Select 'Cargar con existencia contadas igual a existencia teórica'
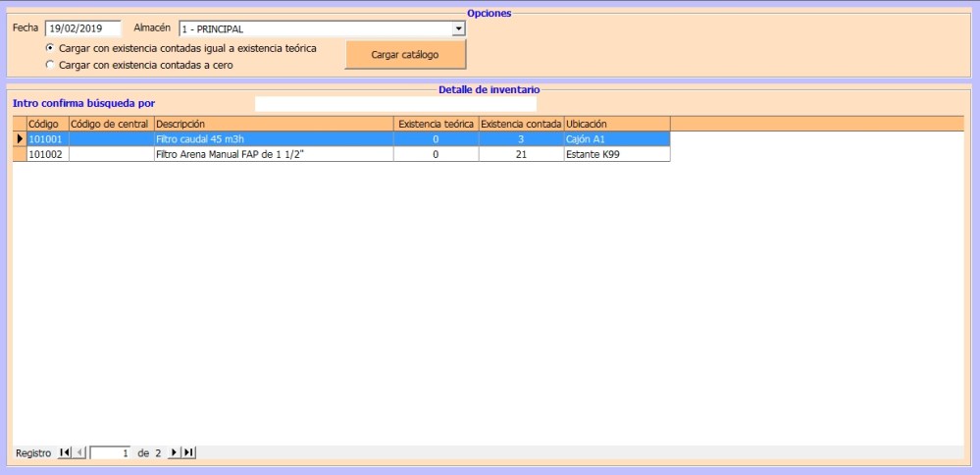Screen dimensions: 980x475 [51, 48]
